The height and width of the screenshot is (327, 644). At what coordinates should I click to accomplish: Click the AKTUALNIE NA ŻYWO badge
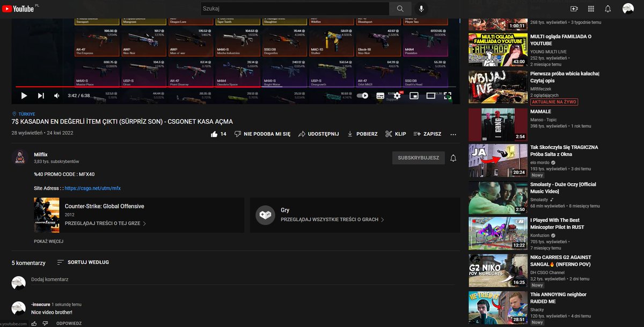[x=554, y=102]
